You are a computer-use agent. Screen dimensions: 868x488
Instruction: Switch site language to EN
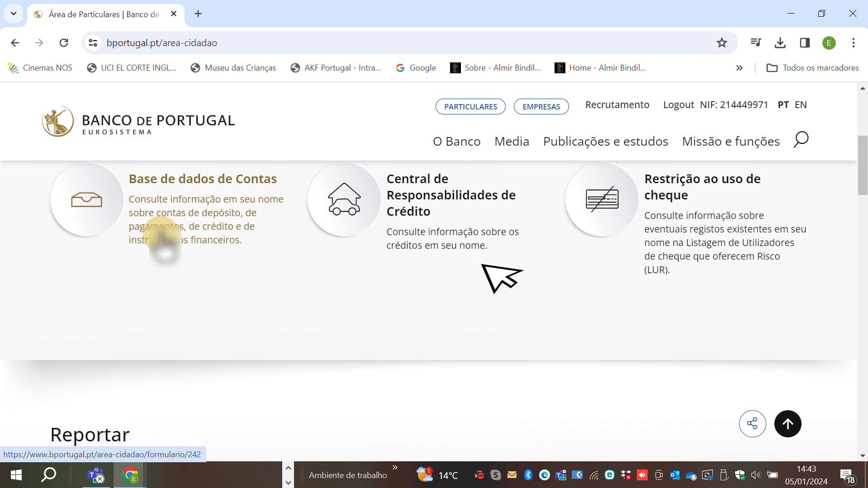coord(801,105)
